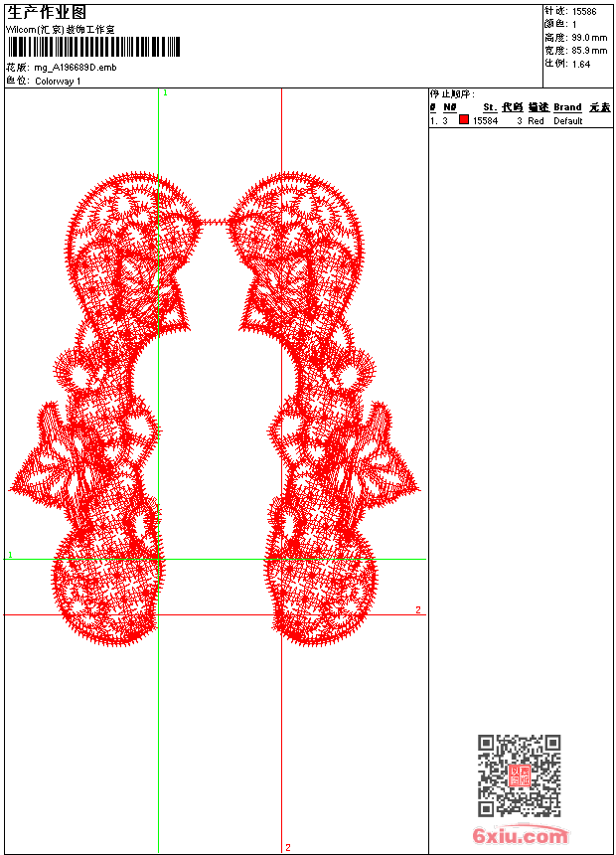The image size is (616, 855).
Task: Select the mg_A196689D.emb file name
Action: click(x=76, y=68)
